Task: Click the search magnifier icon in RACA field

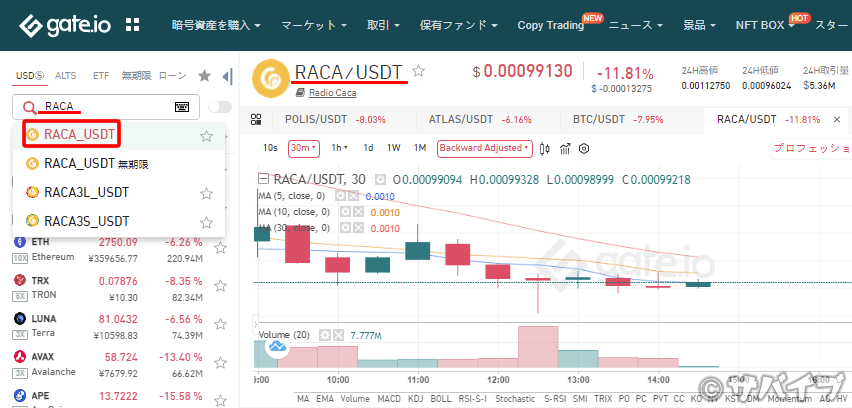Action: 29,107
